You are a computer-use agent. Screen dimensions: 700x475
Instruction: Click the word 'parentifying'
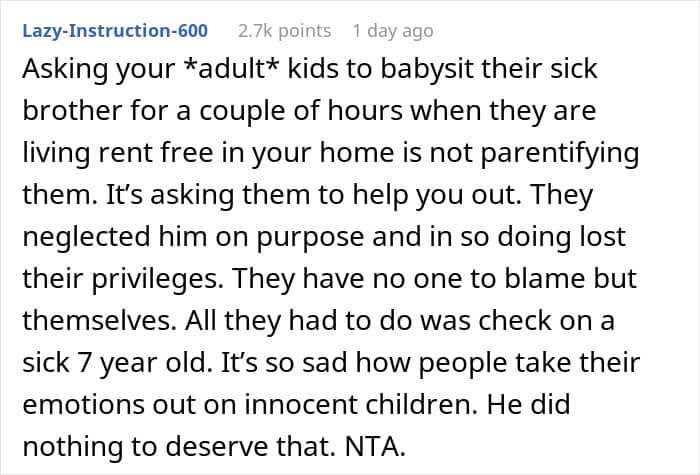click(560, 153)
